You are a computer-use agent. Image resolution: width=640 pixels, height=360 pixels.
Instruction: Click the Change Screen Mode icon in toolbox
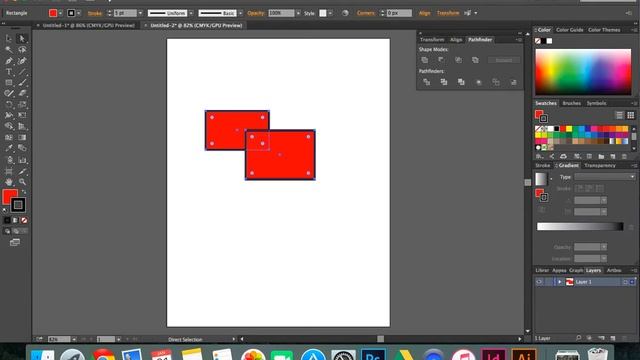click(x=15, y=242)
